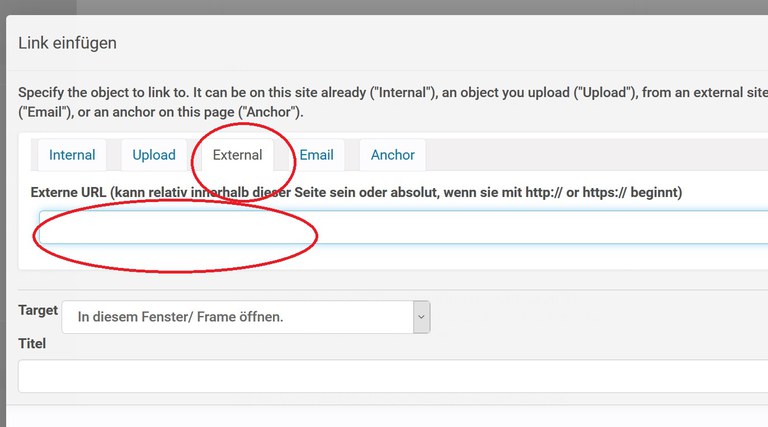Click the dialog footer strip below the Titel field

pos(400,416)
